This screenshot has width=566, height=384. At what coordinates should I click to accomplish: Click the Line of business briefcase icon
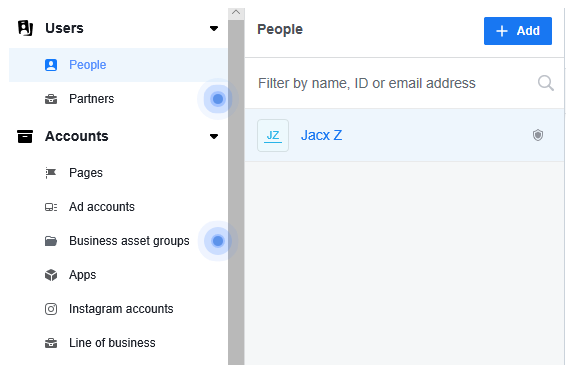click(x=51, y=343)
